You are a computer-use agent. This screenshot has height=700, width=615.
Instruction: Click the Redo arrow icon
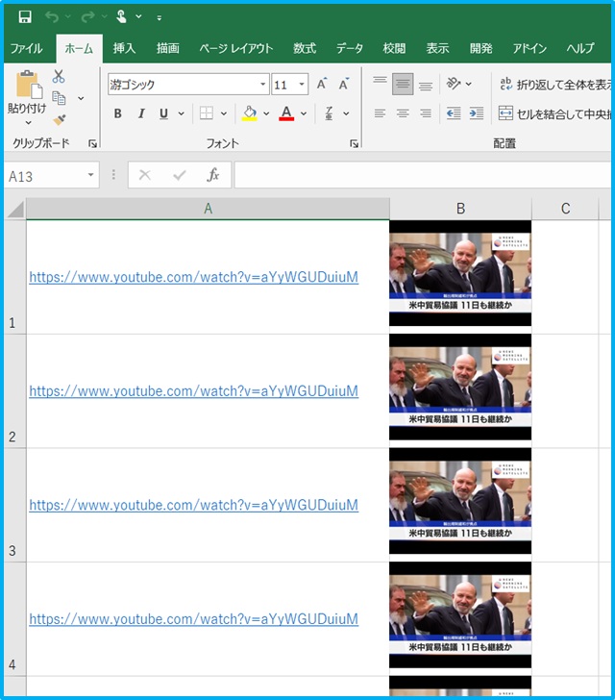point(87,17)
